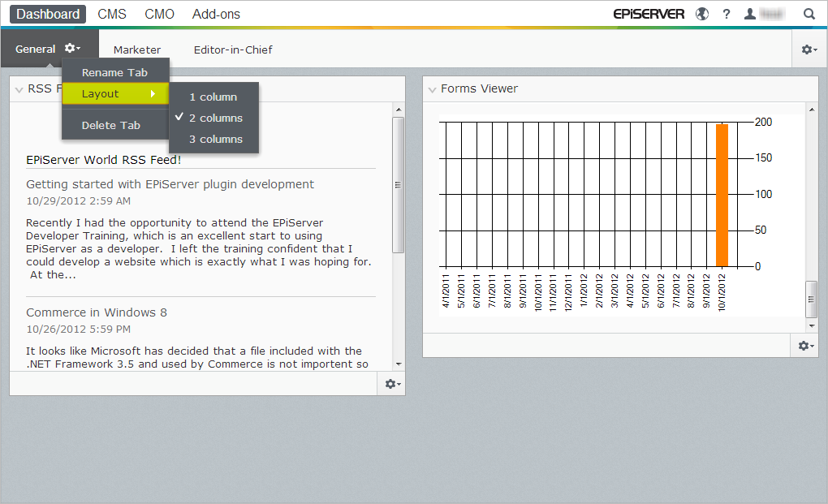Click the Forms Viewer scroll-up arrow
The height and width of the screenshot is (504, 828).
(812, 110)
